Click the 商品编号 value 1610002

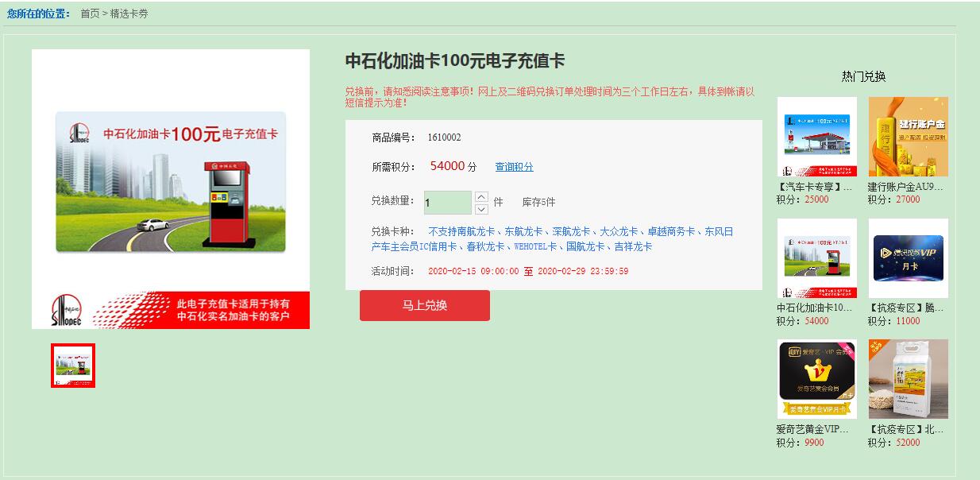pyautogui.click(x=444, y=137)
